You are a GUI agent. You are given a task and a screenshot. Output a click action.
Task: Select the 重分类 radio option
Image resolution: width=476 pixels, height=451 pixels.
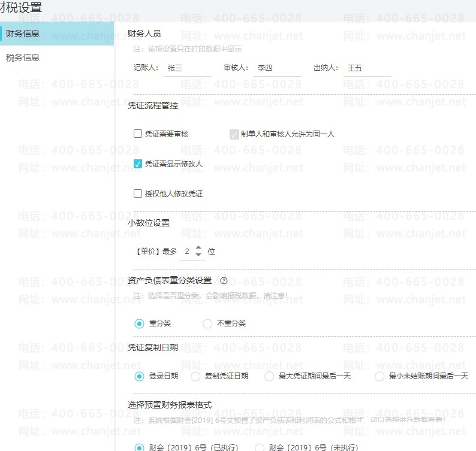point(139,323)
